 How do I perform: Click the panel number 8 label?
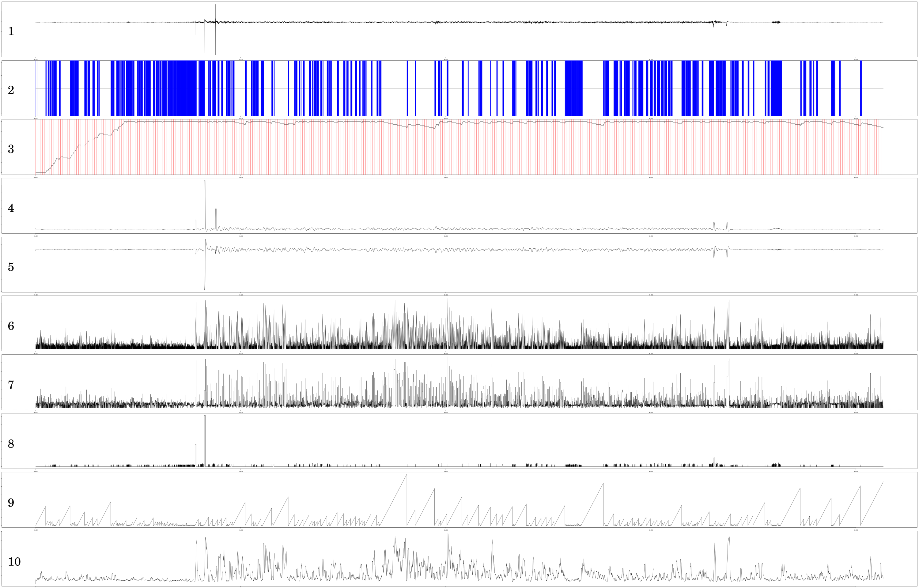pyautogui.click(x=11, y=444)
